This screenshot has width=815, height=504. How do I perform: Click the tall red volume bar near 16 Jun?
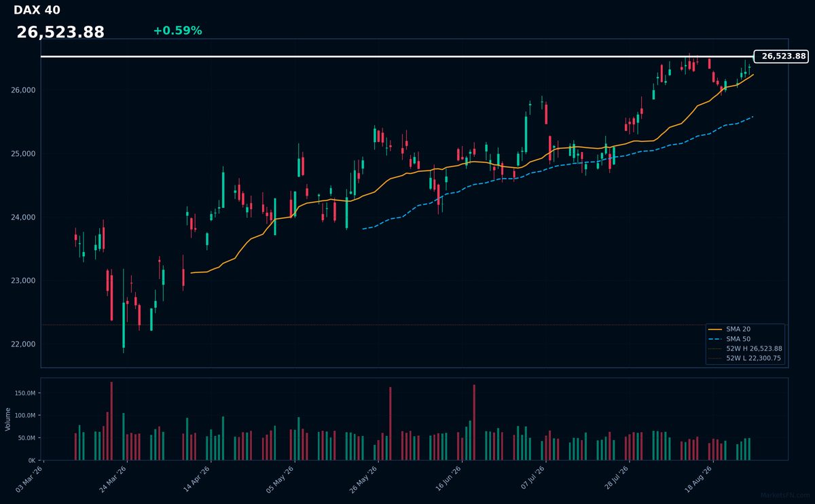[x=474, y=422]
